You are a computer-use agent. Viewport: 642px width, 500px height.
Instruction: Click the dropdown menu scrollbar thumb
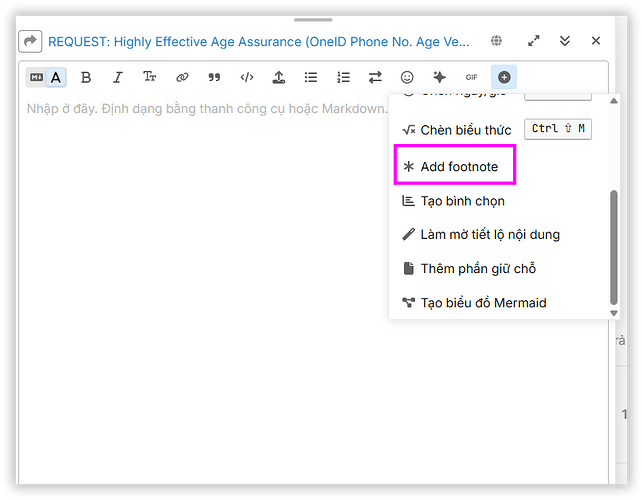pos(614,248)
